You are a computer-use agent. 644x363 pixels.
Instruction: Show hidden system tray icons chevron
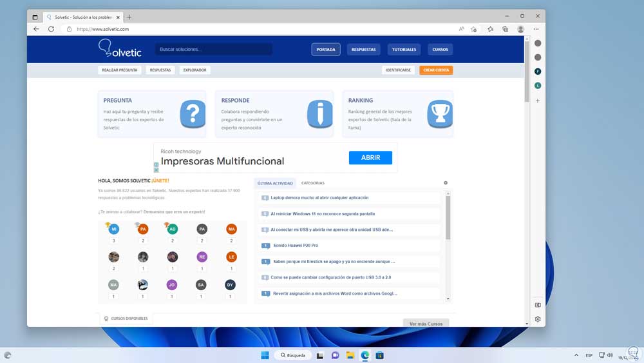[576, 355]
